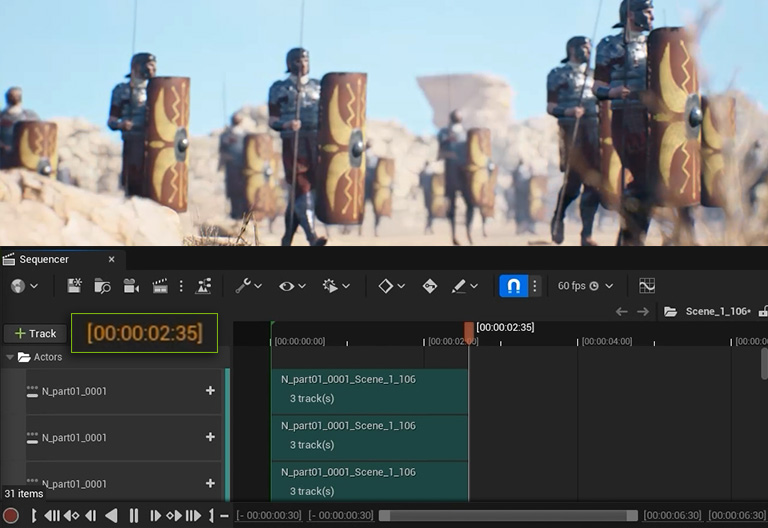Click the Save Sequence icon
Image resolution: width=768 pixels, height=528 pixels.
pyautogui.click(x=74, y=286)
